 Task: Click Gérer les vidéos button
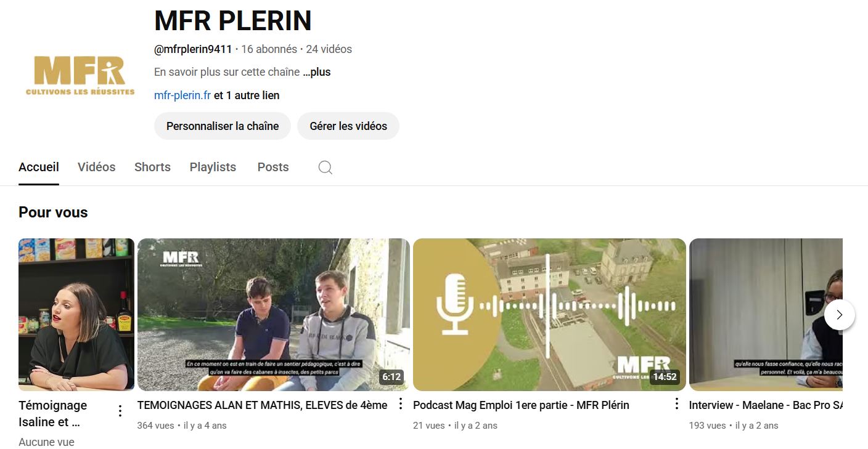pos(348,126)
